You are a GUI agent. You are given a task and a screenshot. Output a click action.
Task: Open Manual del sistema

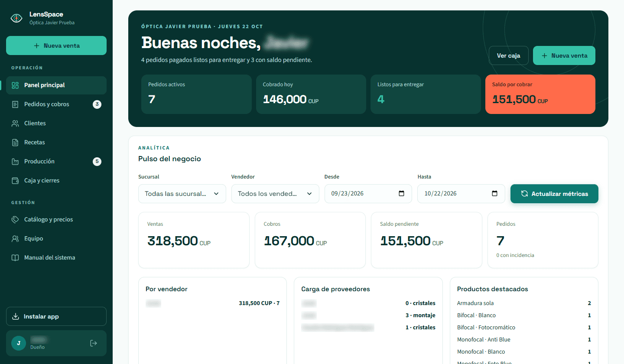pyautogui.click(x=56, y=258)
